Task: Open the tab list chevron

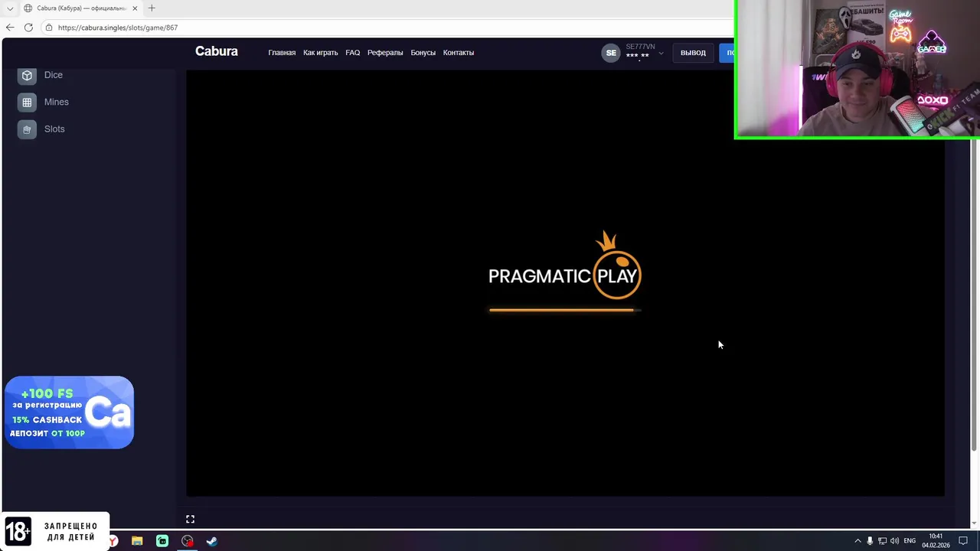Action: 9,8
